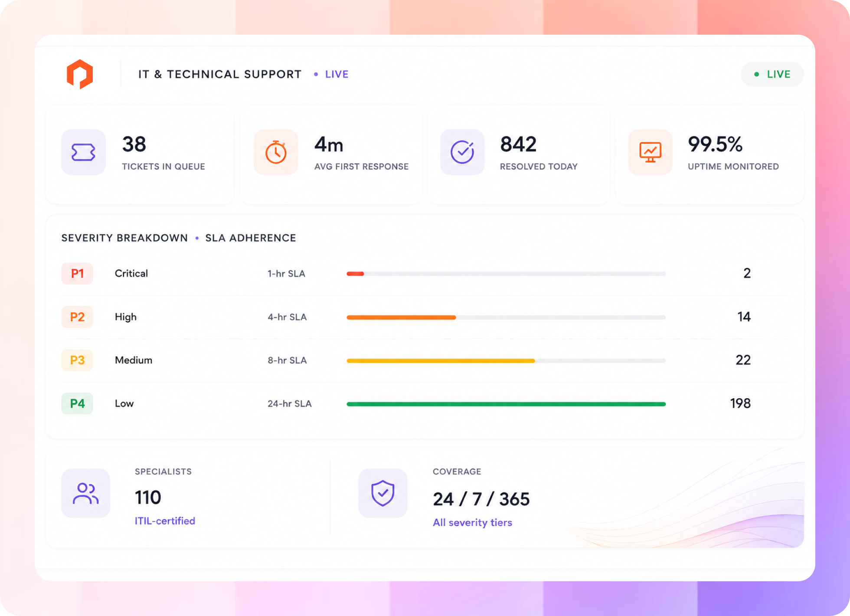
Task: Click the 110 specialists value
Action: click(x=148, y=497)
